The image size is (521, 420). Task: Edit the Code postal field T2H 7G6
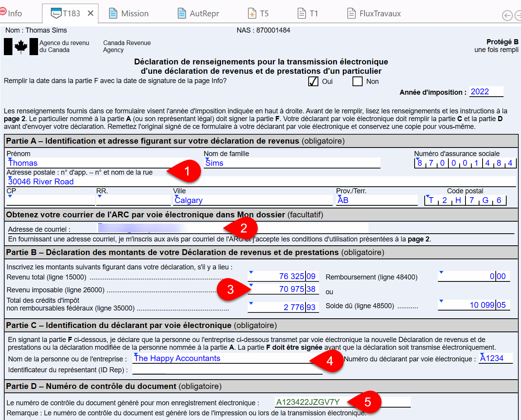click(x=465, y=200)
